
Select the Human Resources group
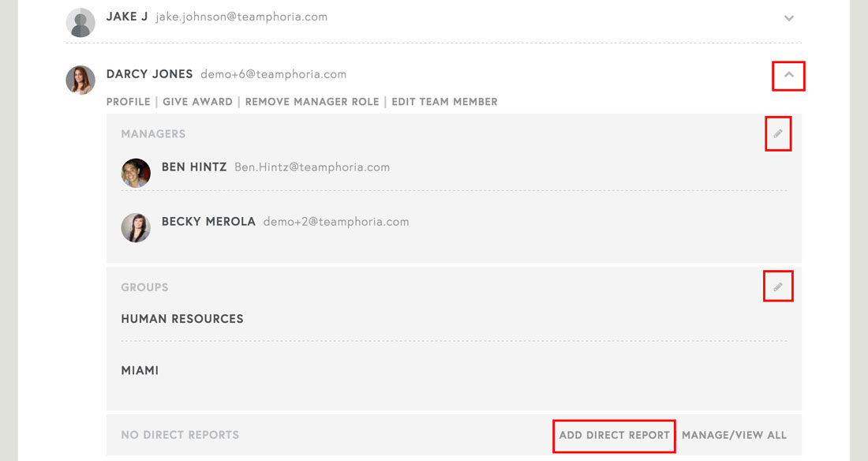[182, 319]
